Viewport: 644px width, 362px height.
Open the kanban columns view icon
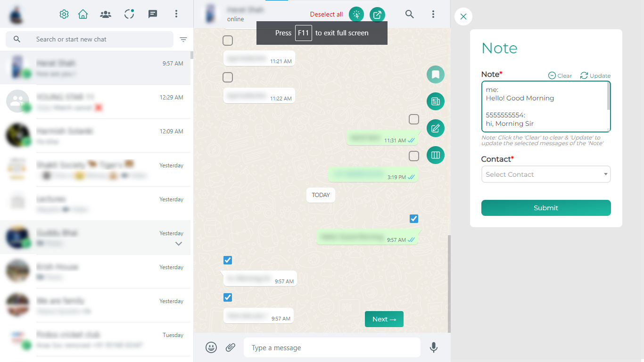click(x=435, y=155)
